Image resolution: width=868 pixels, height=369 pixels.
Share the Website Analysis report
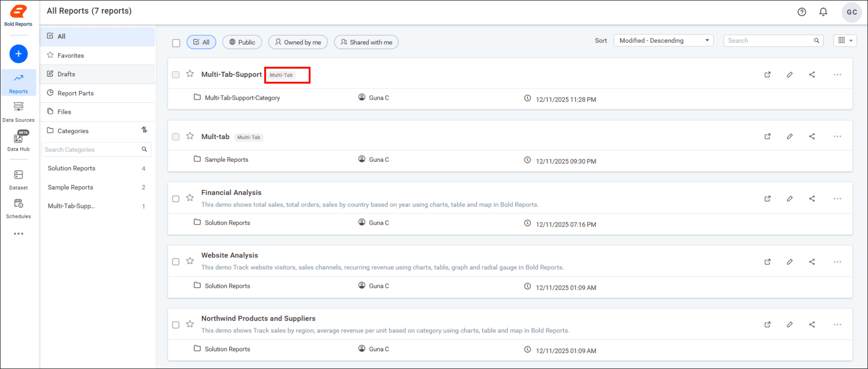point(812,262)
